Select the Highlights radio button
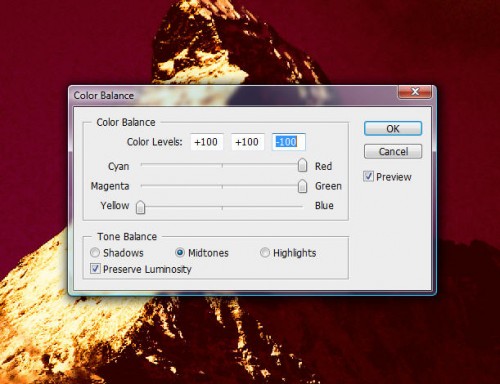The width and height of the screenshot is (500, 384). click(265, 252)
